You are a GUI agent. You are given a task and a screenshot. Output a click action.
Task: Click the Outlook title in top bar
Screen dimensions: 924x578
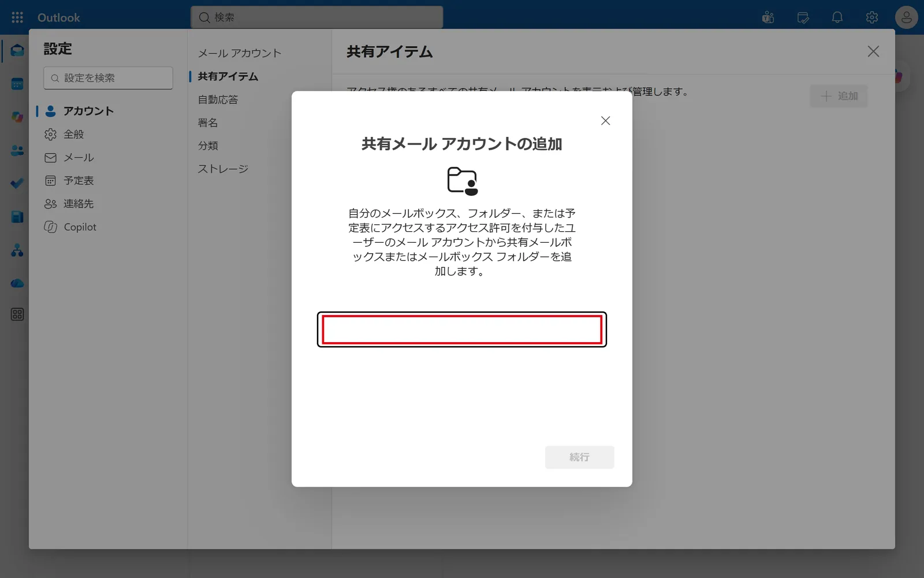coord(58,17)
